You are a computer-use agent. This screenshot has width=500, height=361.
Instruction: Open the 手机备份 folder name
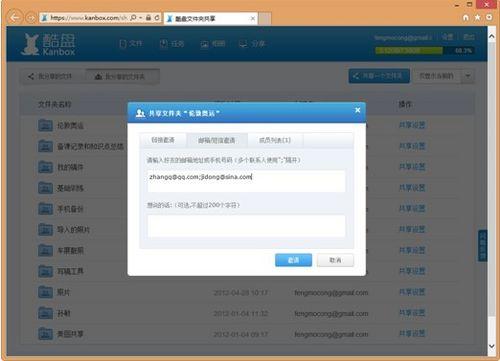tap(70, 209)
